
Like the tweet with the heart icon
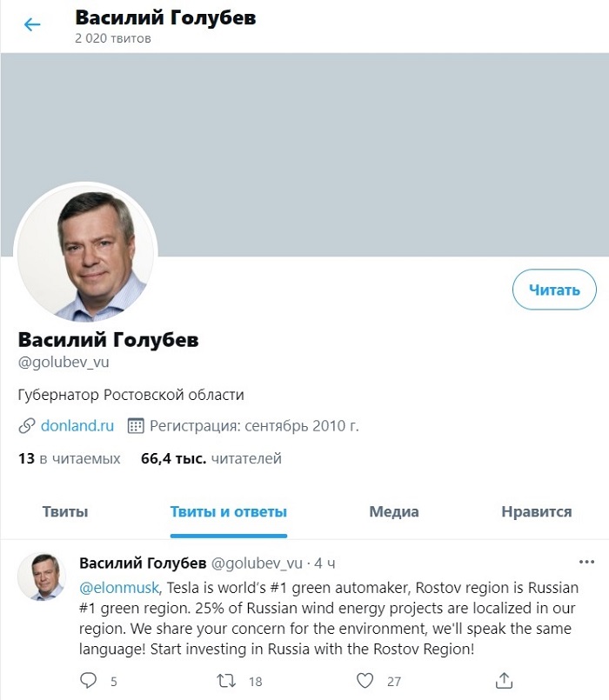[366, 680]
